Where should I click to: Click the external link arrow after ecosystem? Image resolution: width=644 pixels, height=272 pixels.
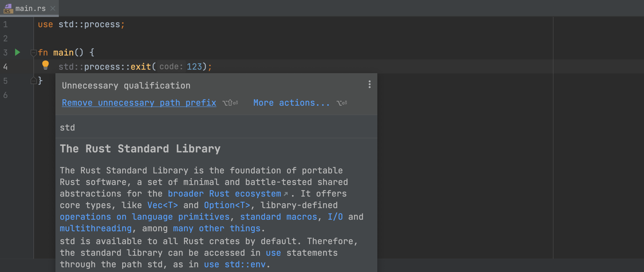pos(286,194)
